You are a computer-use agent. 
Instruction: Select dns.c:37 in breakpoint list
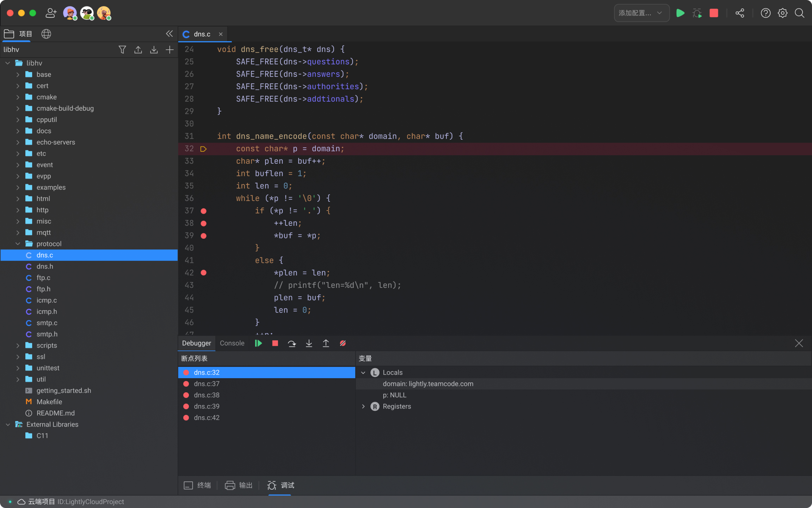click(x=266, y=384)
